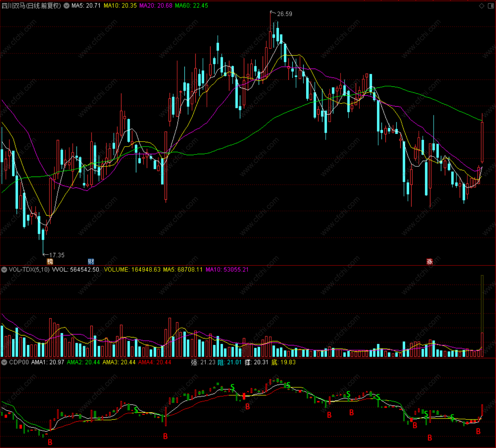Viewport: 496px width, 448px height.
Task: Click the AMA2: 20.44 label
Action: coord(83,362)
